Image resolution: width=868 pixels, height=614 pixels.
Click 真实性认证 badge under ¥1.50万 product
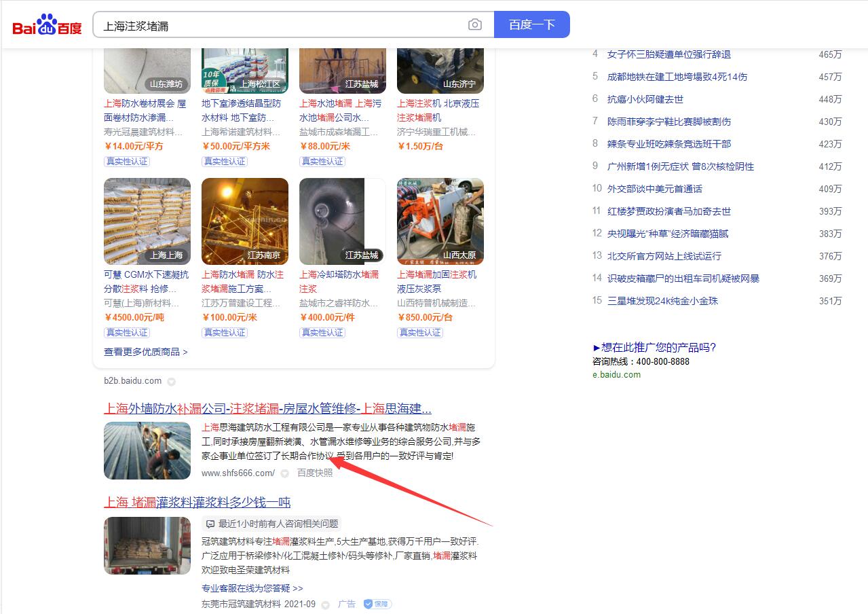[420, 162]
